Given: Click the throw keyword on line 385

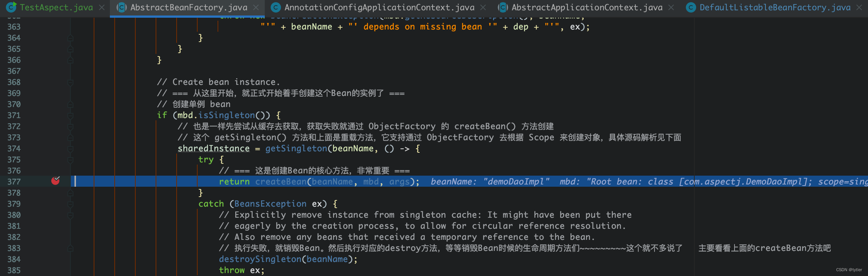Looking at the screenshot, I should (x=232, y=270).
